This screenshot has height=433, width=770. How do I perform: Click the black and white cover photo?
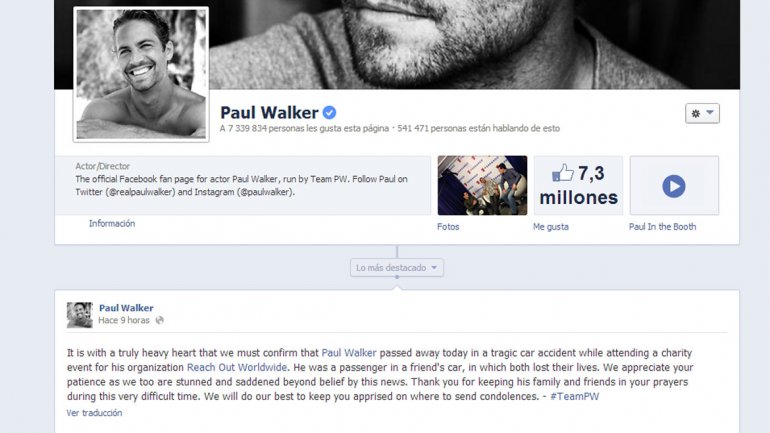click(x=474, y=44)
